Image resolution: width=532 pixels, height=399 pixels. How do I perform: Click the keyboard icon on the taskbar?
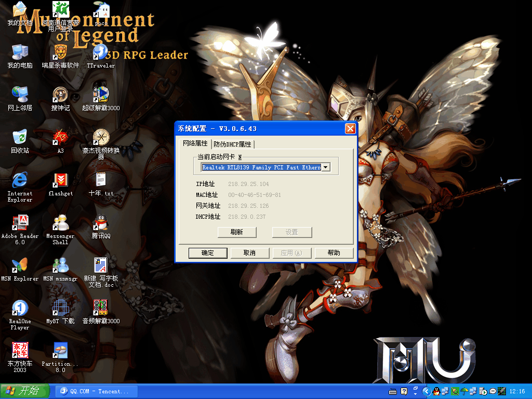pos(393,392)
